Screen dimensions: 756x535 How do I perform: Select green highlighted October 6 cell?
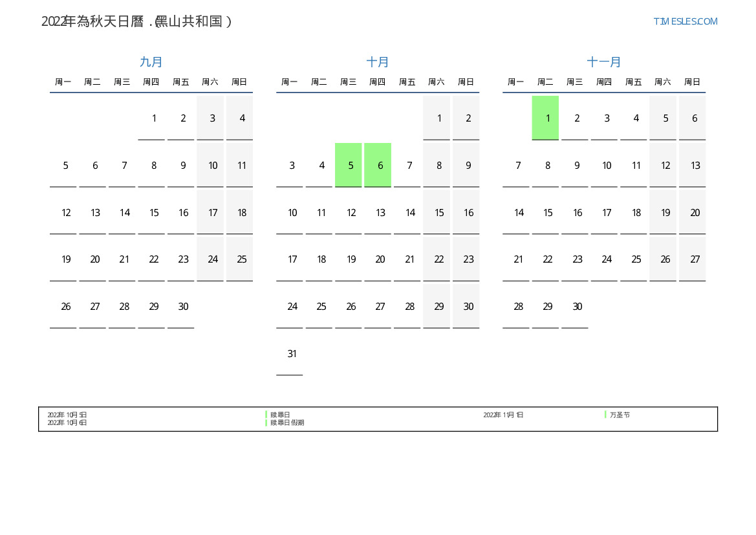[380, 165]
